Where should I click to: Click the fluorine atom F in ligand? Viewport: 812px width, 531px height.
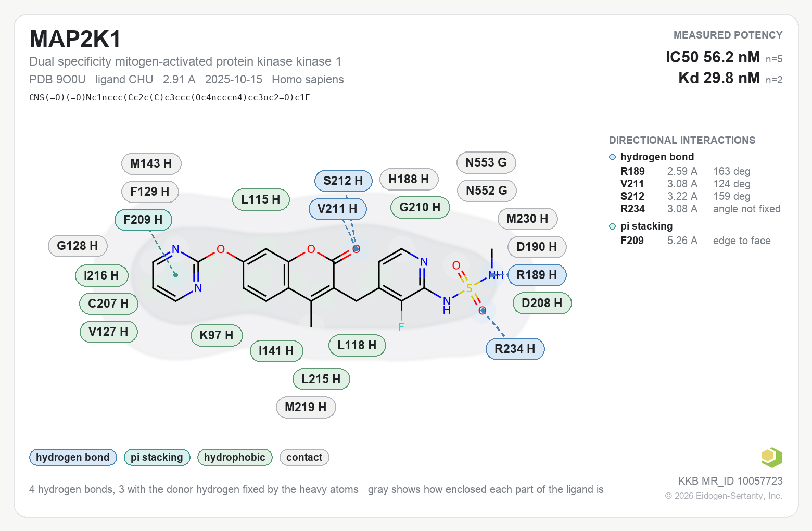[x=401, y=327]
